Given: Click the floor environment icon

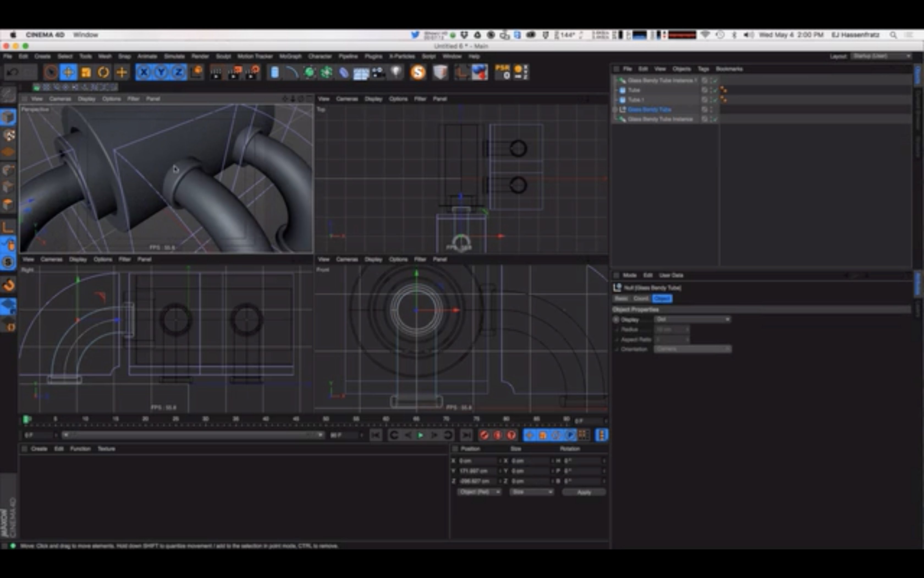Looking at the screenshot, I should (x=361, y=73).
